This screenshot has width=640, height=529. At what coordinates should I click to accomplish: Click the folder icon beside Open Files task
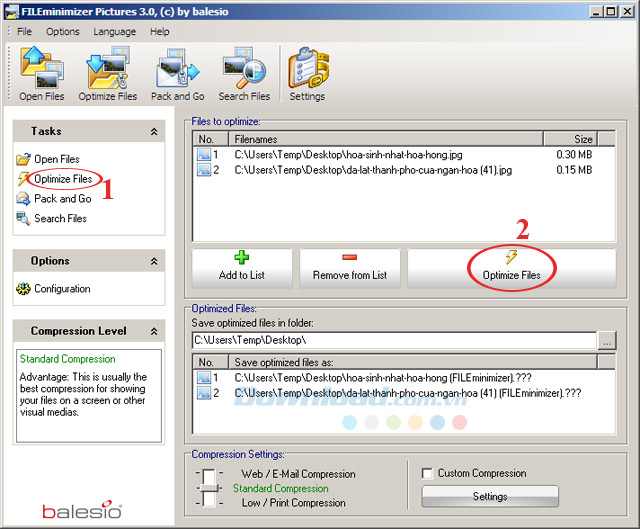[x=23, y=159]
